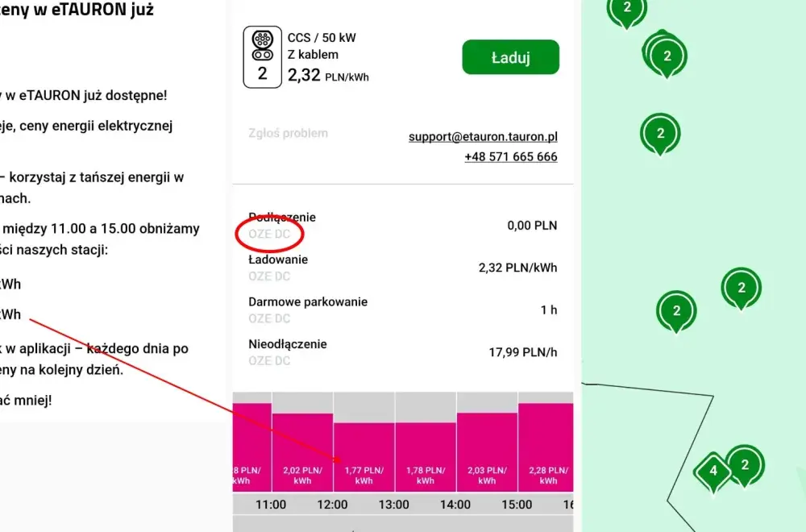Report an issue via Zgłoś problem

coord(288,133)
